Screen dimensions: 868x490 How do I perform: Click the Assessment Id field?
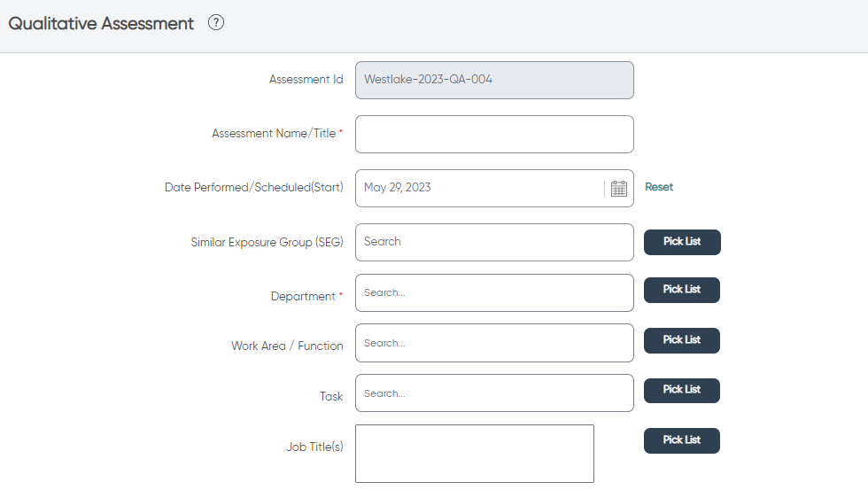[x=494, y=81]
